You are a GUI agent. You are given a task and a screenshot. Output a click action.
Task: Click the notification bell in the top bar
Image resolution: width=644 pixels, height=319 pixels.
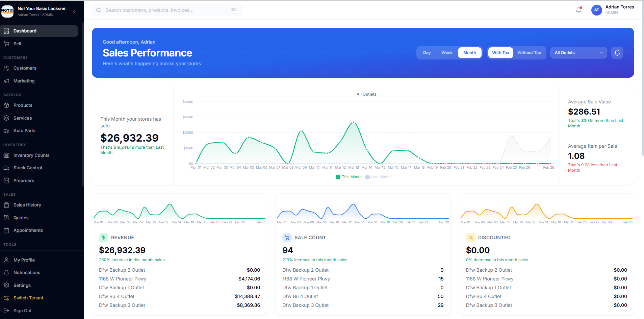(578, 10)
